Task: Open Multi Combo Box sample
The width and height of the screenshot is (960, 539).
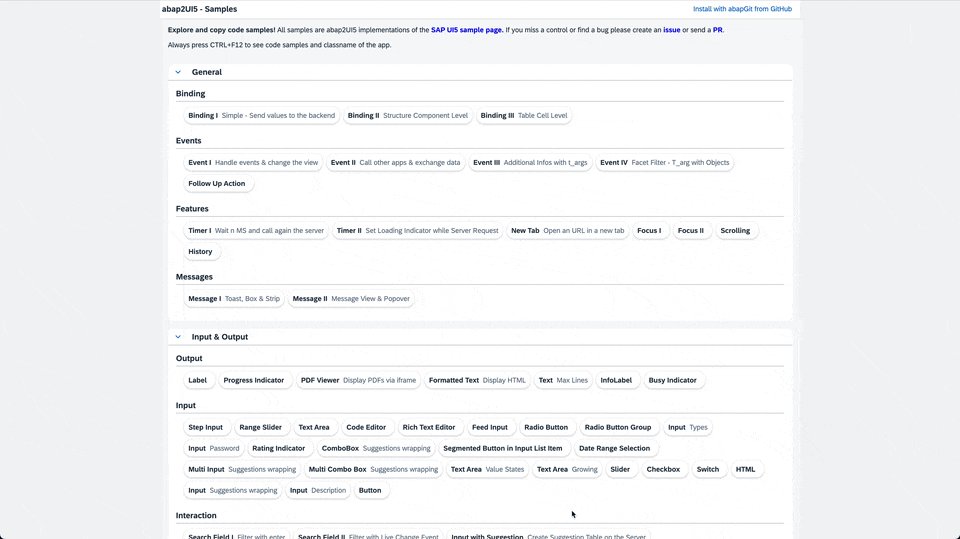Action: (373, 469)
